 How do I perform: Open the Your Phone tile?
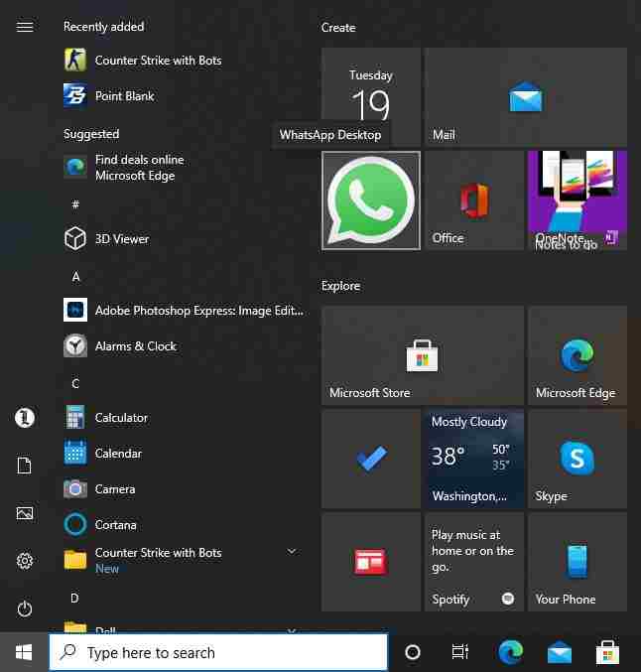click(577, 562)
